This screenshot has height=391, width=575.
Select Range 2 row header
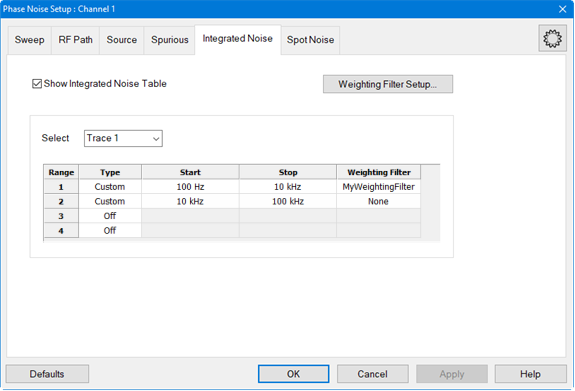point(61,201)
